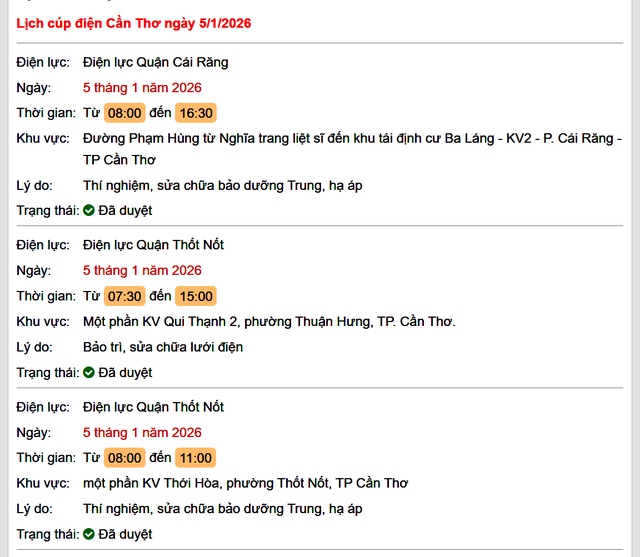Click Đã duyệt status text in Cái Răng entry
This screenshot has height=557, width=640.
point(125,211)
